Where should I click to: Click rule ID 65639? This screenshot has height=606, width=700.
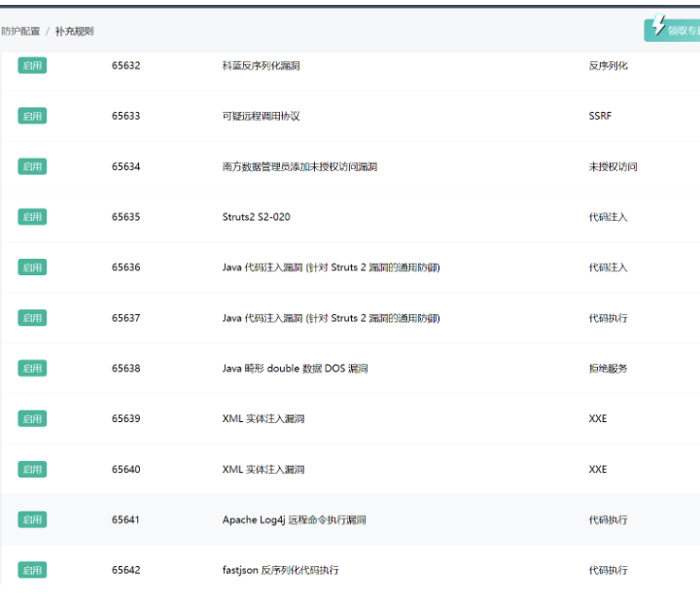click(125, 418)
